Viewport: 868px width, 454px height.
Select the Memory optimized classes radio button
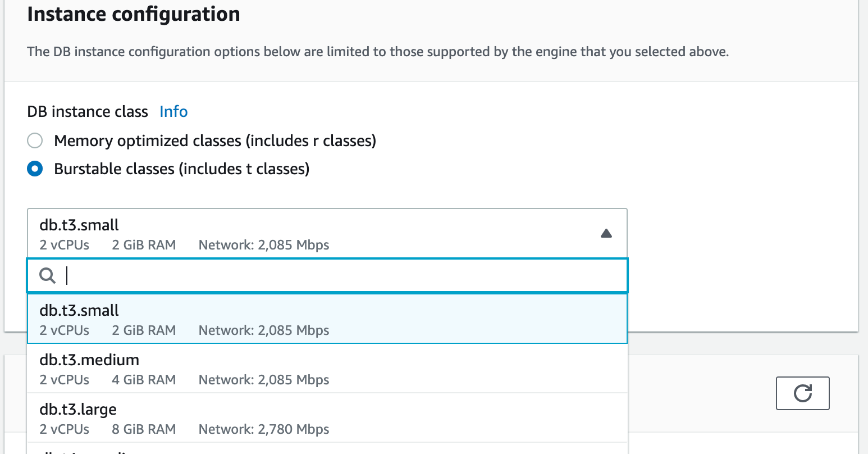pos(35,140)
